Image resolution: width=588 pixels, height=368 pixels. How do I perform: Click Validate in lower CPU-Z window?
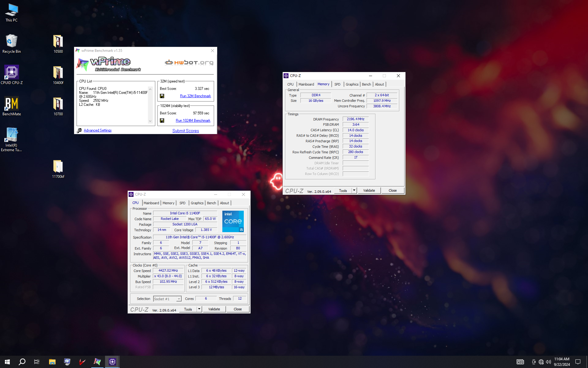coord(214,309)
